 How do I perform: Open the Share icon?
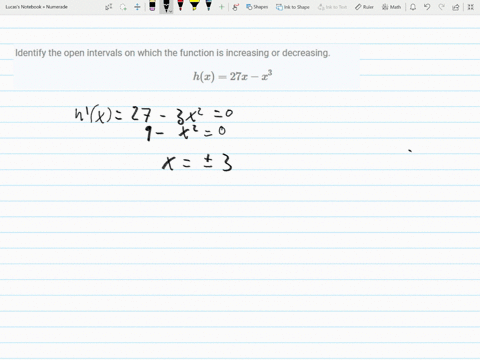(456, 7)
